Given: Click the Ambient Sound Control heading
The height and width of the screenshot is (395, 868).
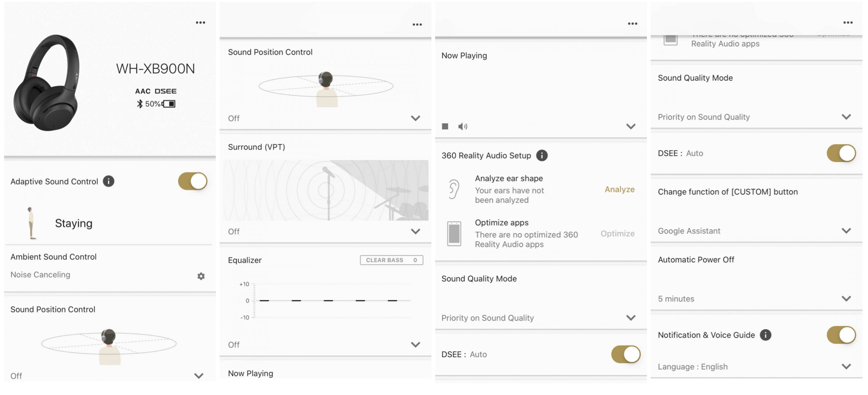Looking at the screenshot, I should [x=53, y=257].
